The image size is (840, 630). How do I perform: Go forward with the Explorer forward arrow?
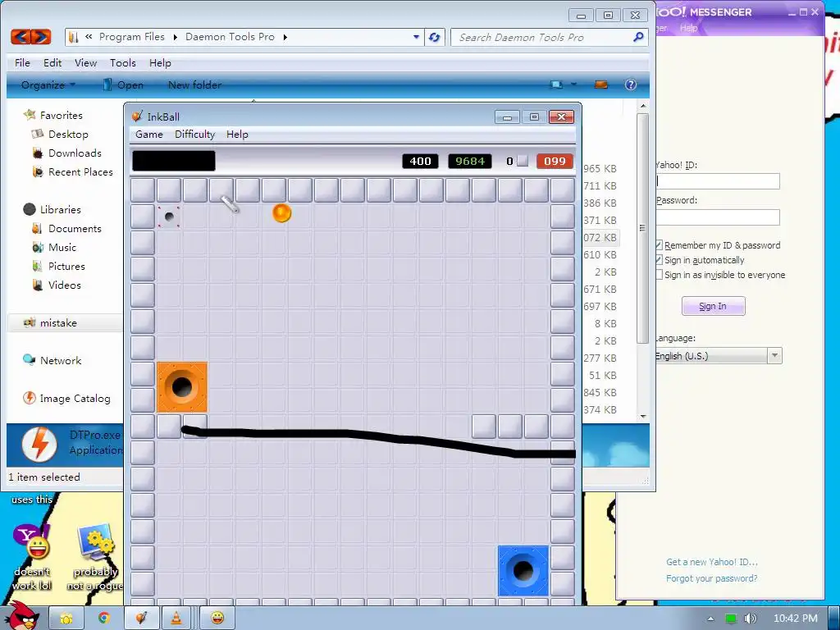[x=41, y=37]
